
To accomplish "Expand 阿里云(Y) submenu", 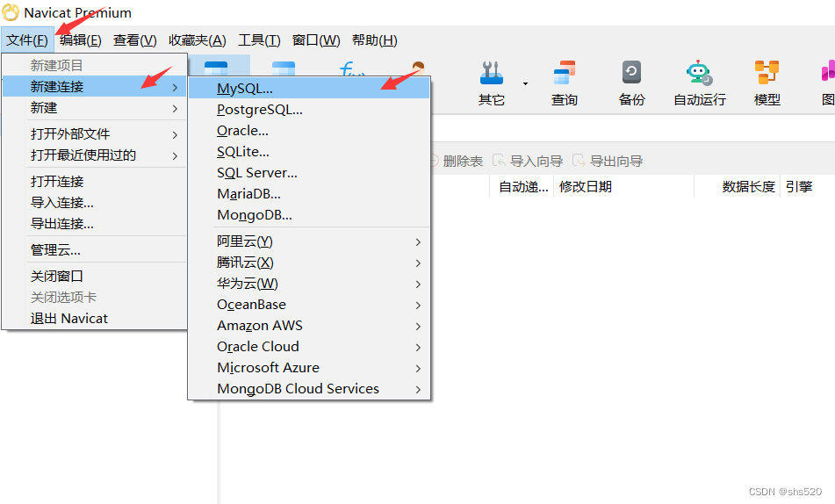I will pos(309,241).
